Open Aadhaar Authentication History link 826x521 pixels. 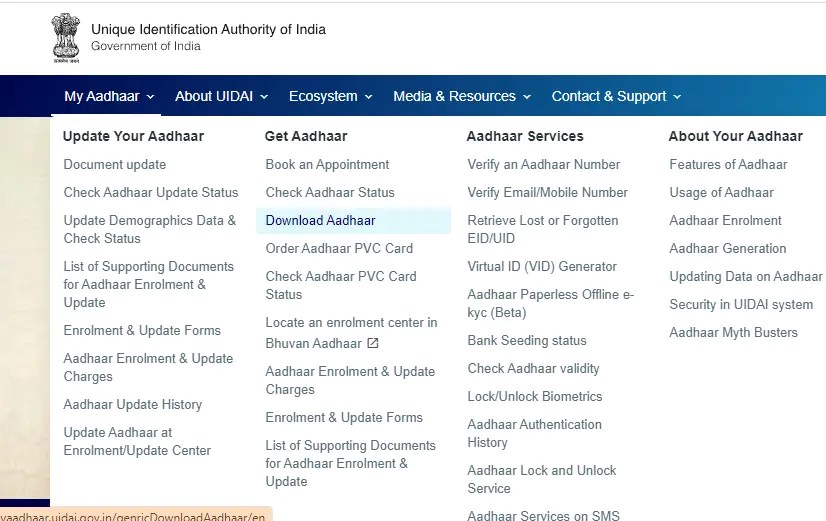534,433
